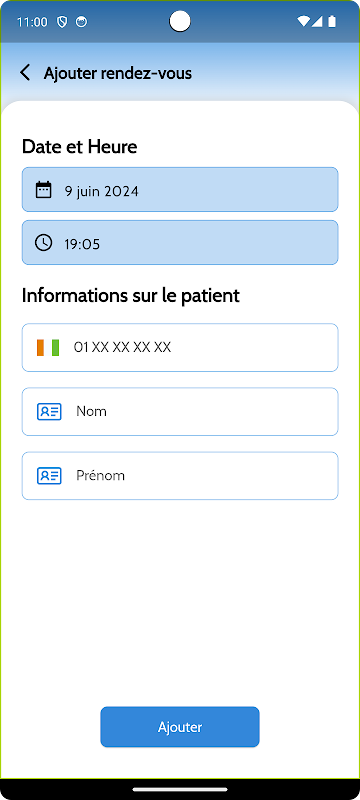Tap the round face icon in status bar
The height and width of the screenshot is (800, 360).
point(81,22)
